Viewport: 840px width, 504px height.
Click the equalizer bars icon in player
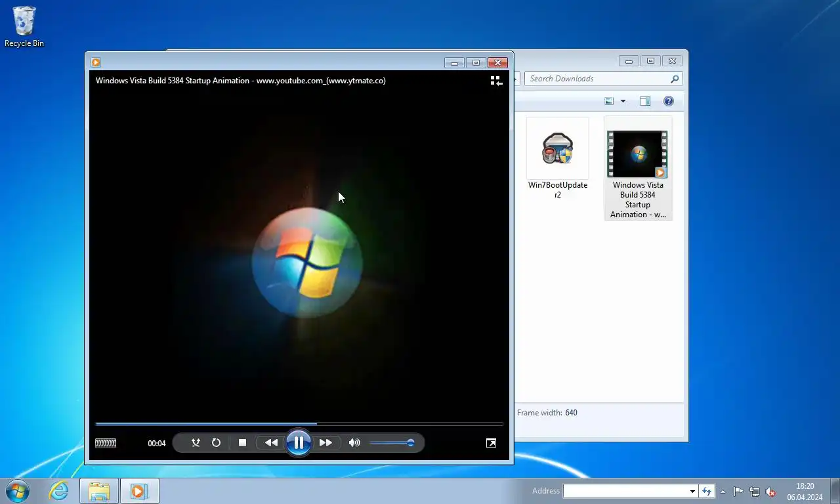[x=106, y=443]
